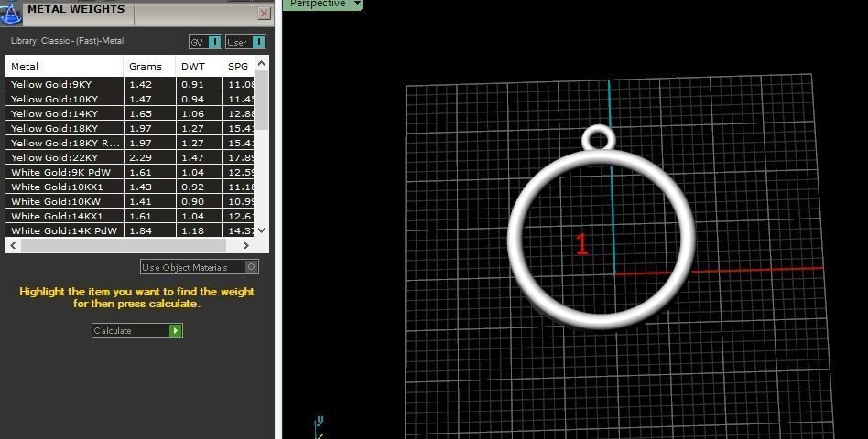Select the Yellow Gold:18KY row
This screenshot has width=868, height=439.
pos(130,128)
